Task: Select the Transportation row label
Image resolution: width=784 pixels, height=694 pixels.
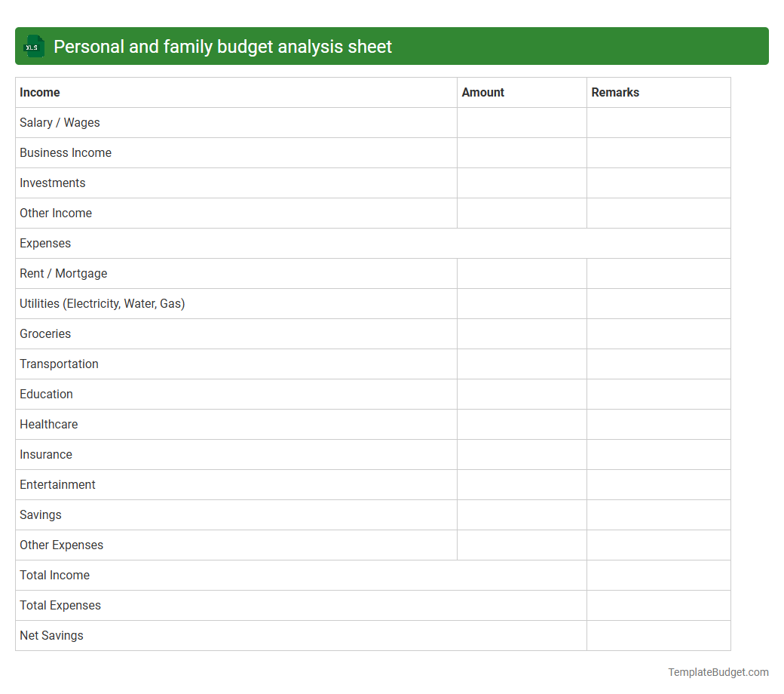Action: (x=59, y=364)
